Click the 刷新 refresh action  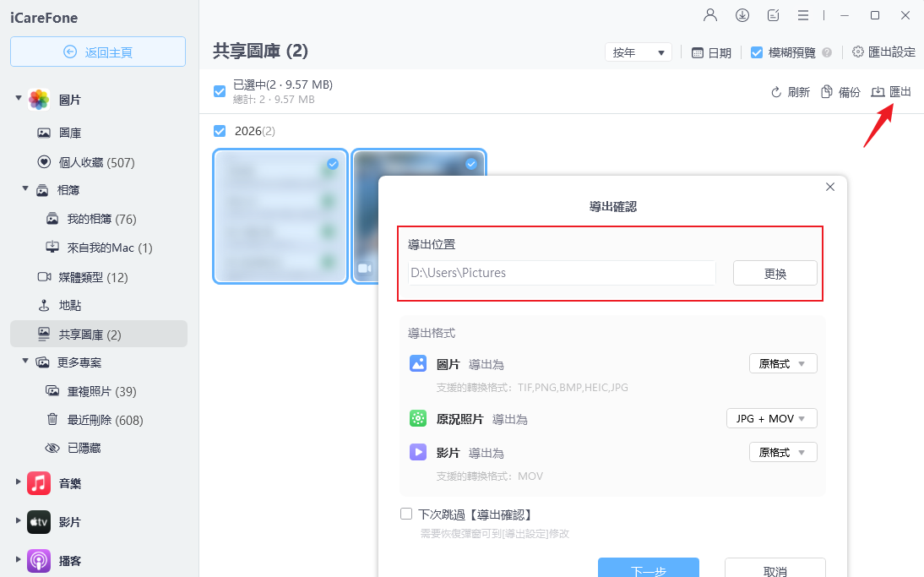[x=790, y=91]
